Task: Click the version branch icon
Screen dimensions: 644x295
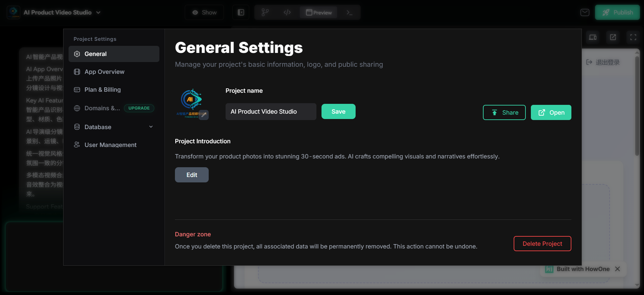Action: (265, 12)
